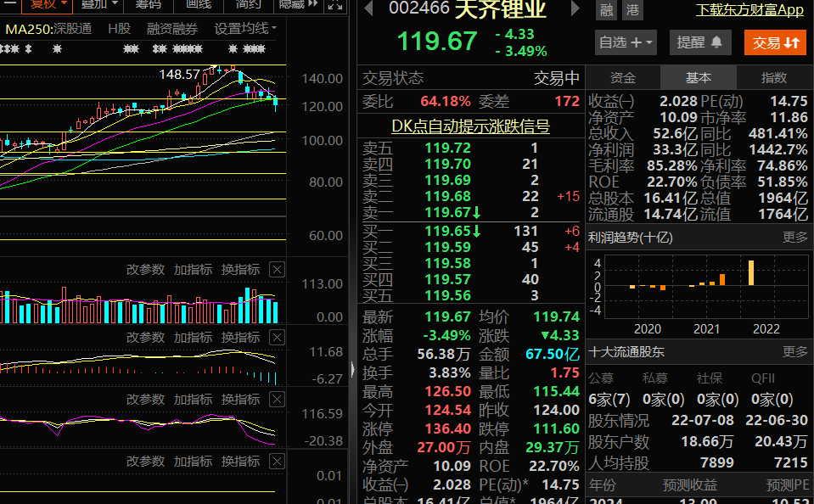
Task: Click 隐藏 double-arrow to hide the panel
Action: click(312, 4)
